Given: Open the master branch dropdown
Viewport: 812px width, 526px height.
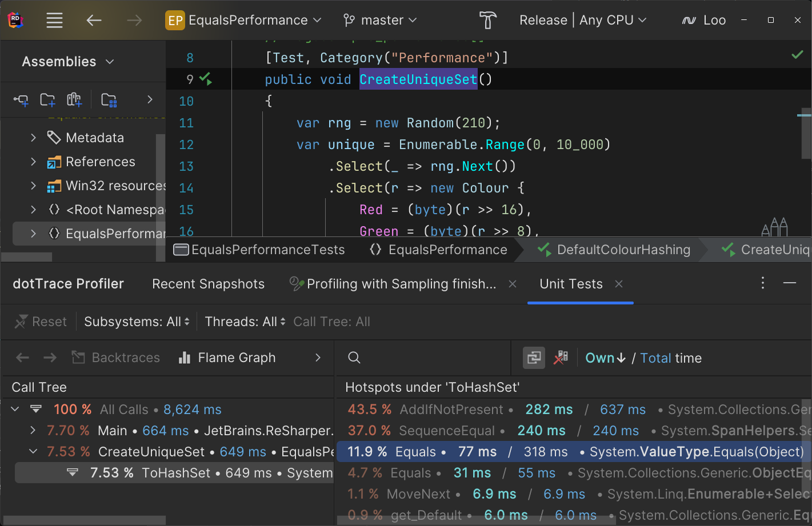Looking at the screenshot, I should point(380,21).
